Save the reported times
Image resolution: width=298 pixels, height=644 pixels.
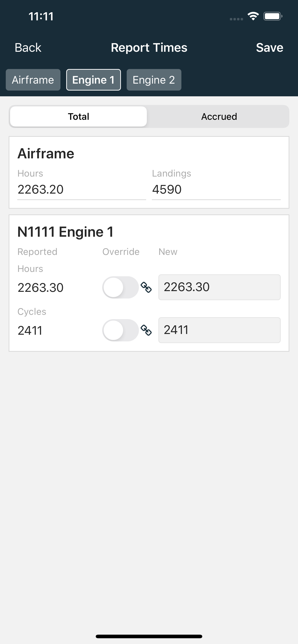(269, 47)
